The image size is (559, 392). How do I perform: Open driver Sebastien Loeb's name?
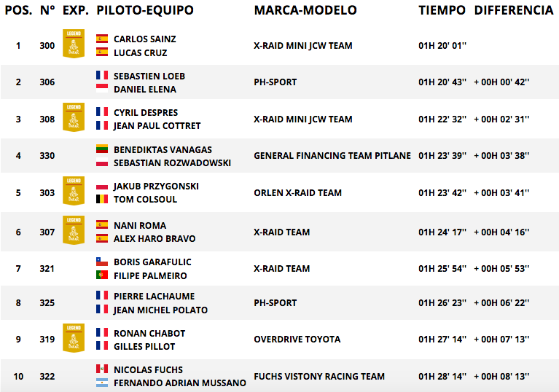click(149, 77)
